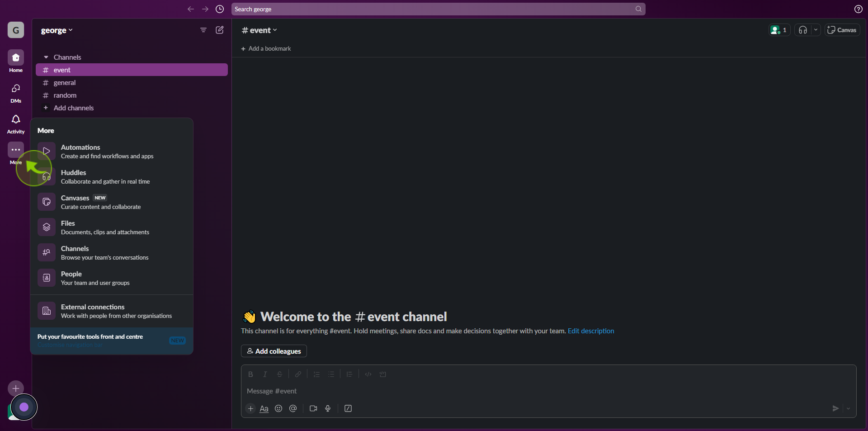Toggle inline code formatting
The image size is (868, 431).
[x=368, y=374]
